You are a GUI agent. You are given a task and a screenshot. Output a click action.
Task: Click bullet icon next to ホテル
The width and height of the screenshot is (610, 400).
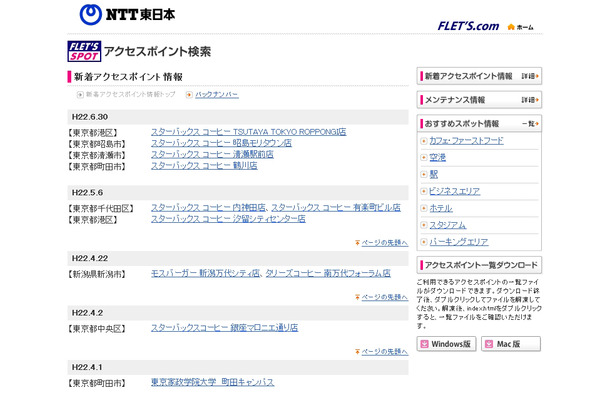pyautogui.click(x=424, y=208)
